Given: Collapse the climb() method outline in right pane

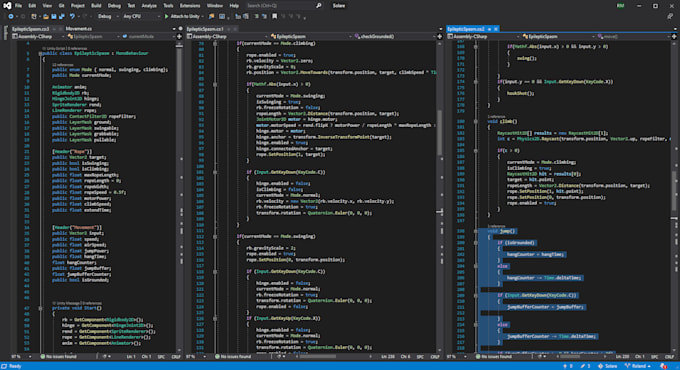Looking at the screenshot, I should click(x=476, y=121).
